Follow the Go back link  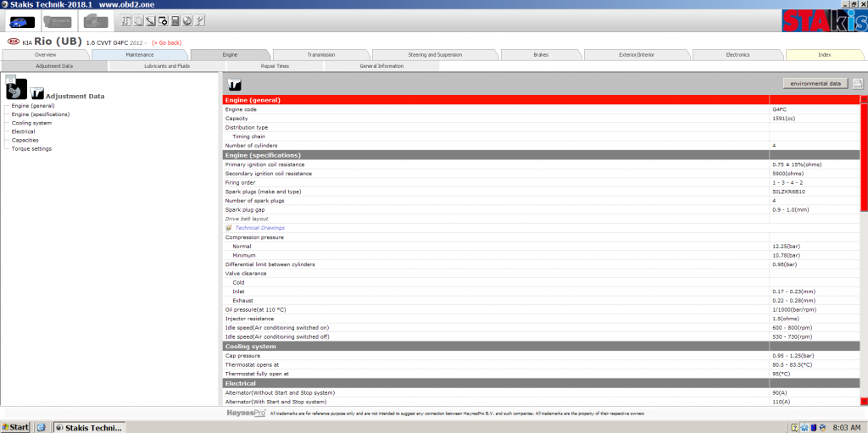coord(166,42)
